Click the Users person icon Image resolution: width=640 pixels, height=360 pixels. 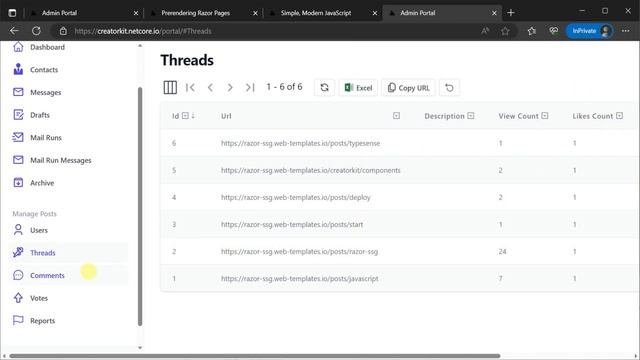click(18, 230)
